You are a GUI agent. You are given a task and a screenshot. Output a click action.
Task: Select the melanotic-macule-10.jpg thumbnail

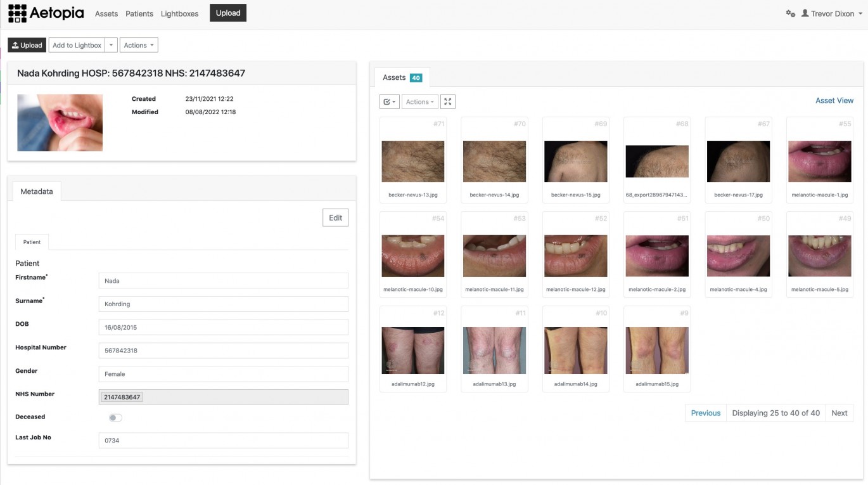412,255
